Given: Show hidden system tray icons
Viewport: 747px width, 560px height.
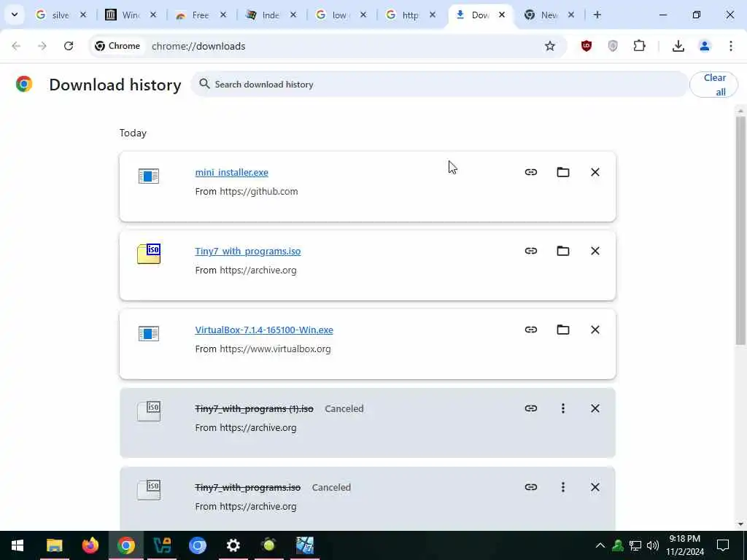Looking at the screenshot, I should (600, 545).
